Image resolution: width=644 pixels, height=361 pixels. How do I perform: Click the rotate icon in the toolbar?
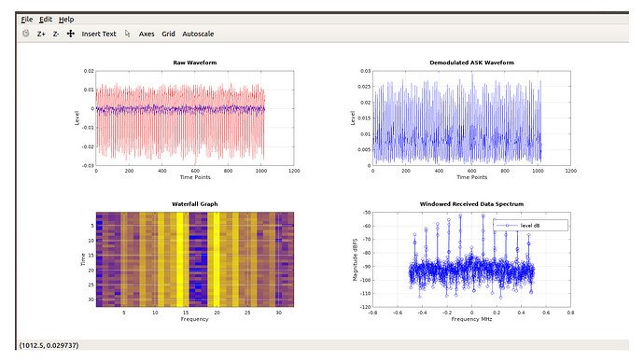(26, 34)
